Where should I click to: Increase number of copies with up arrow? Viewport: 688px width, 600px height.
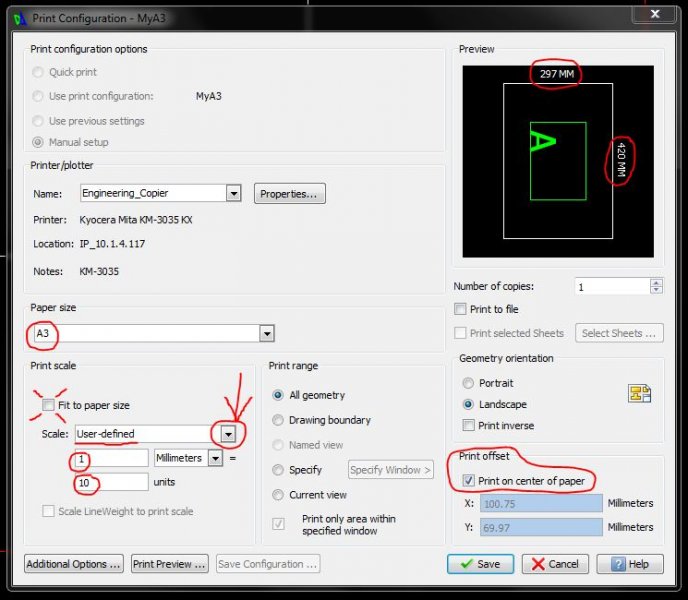[x=656, y=283]
